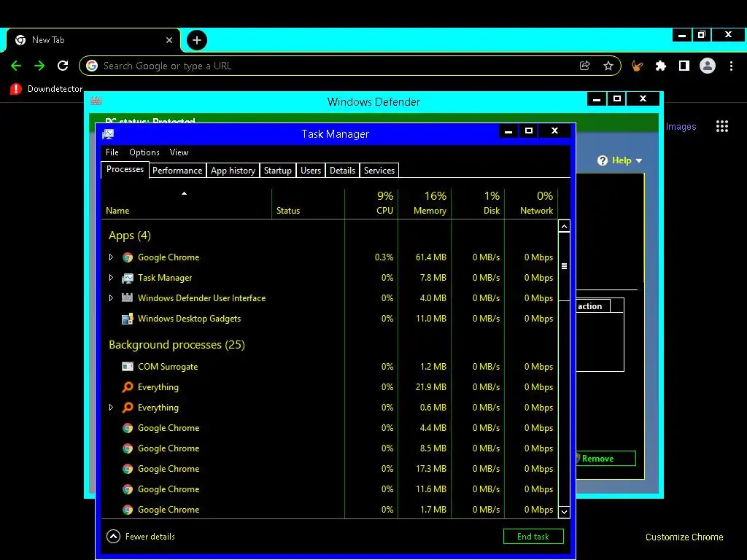
Task: Open the File menu in Task Manager
Action: click(112, 152)
